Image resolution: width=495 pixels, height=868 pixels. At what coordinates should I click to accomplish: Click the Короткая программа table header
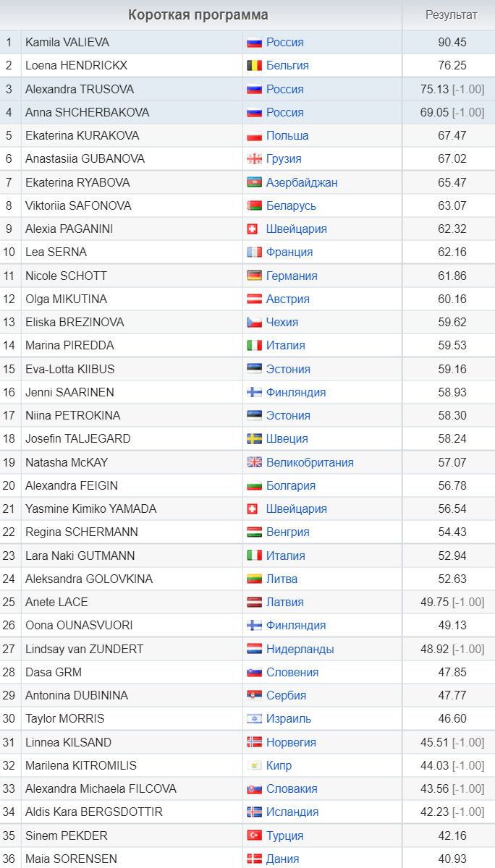(198, 15)
